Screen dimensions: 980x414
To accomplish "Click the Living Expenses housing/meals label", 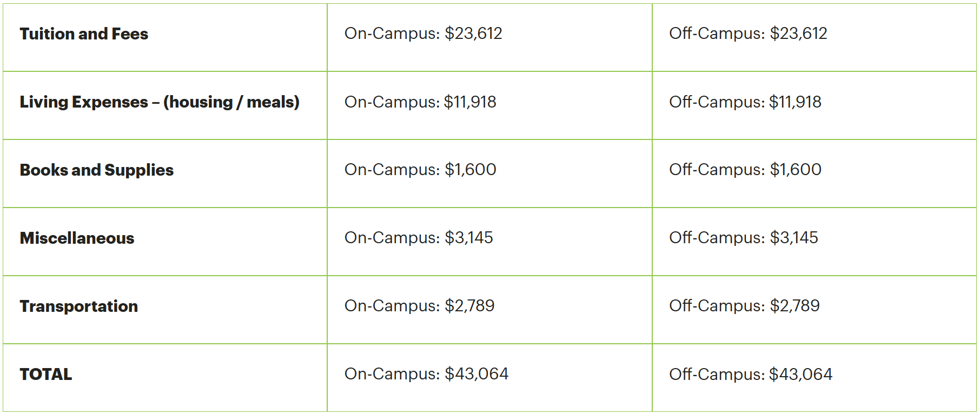I will [160, 102].
